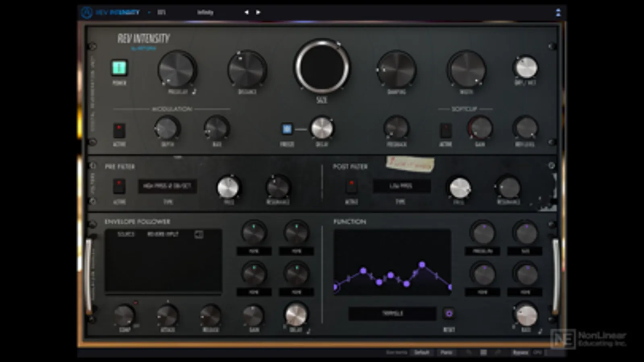Click the Envelope Follower Gain knob
This screenshot has height=362, width=644.
coord(253,315)
